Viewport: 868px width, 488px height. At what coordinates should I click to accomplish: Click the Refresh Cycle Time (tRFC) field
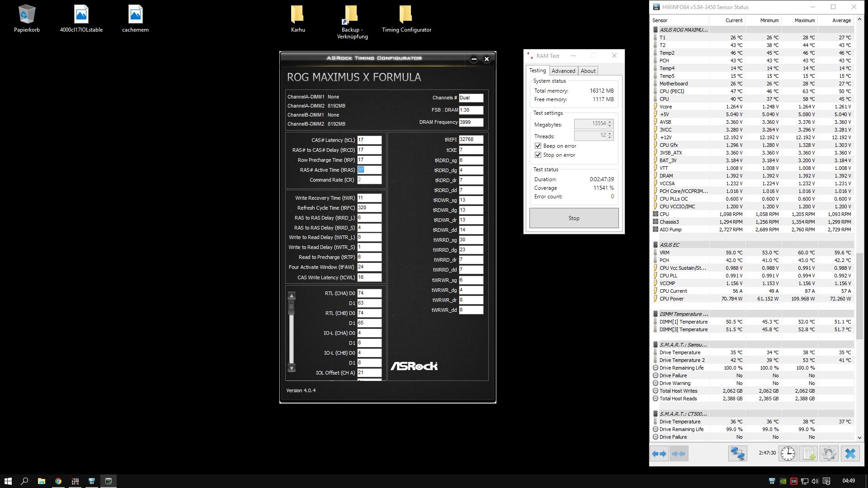point(369,208)
